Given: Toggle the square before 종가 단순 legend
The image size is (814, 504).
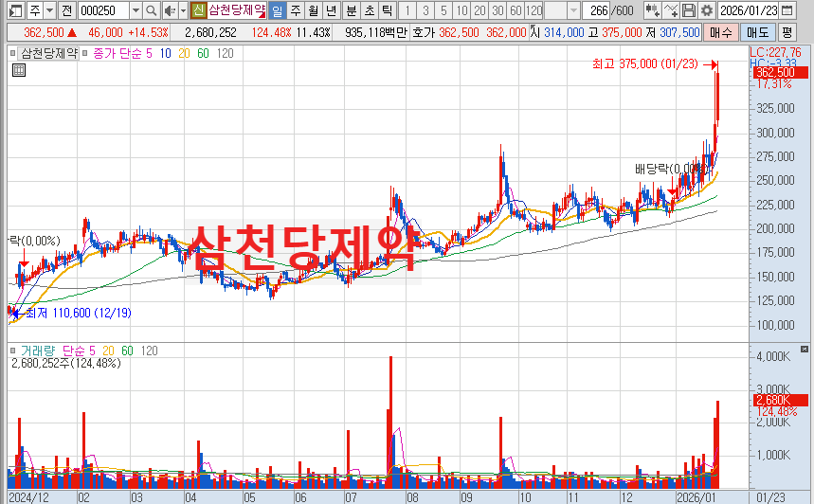Looking at the screenshot, I should coord(85,53).
